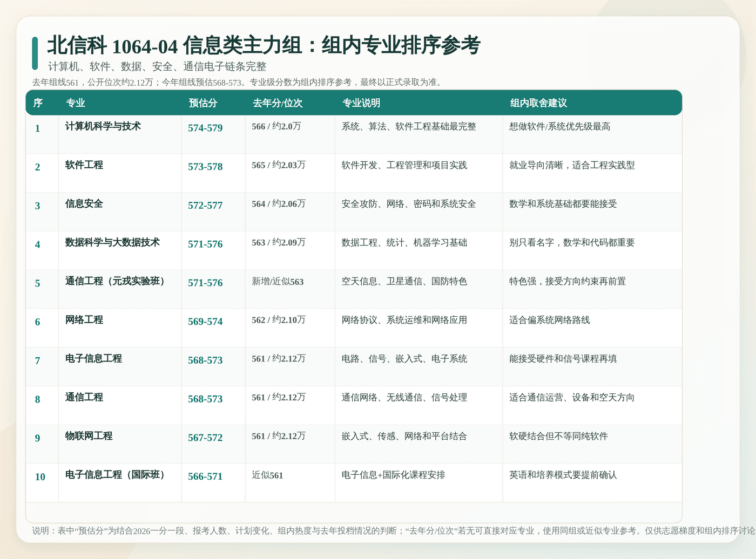
Task: Click advice 能接受硬件和信号课程再填
Action: (x=563, y=359)
